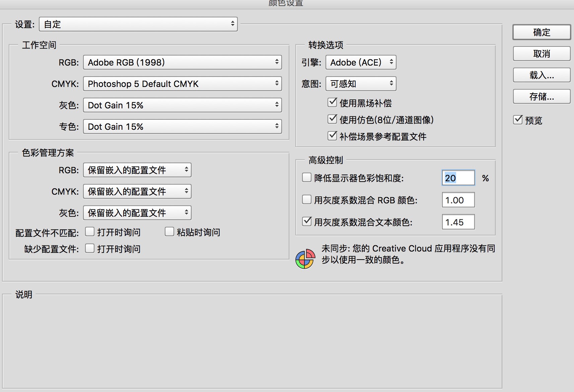Click the 转换选项 group label
Viewport: 574px width, 392px height.
click(x=326, y=45)
